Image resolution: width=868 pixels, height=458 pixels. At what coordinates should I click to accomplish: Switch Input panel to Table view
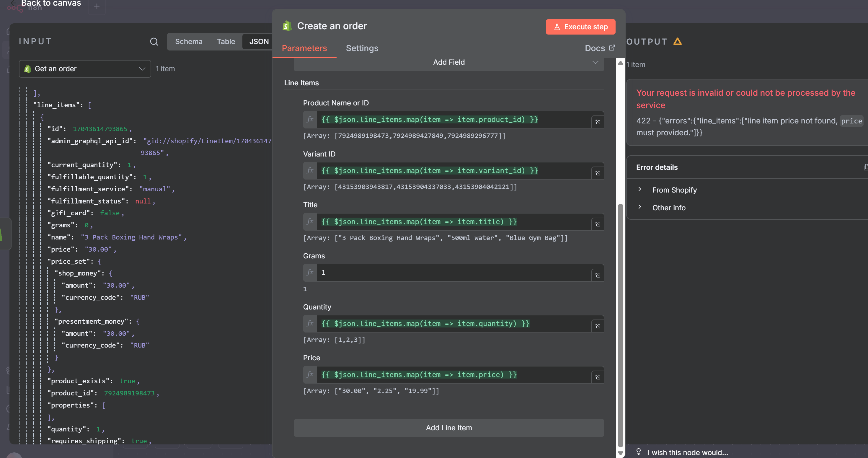point(226,41)
